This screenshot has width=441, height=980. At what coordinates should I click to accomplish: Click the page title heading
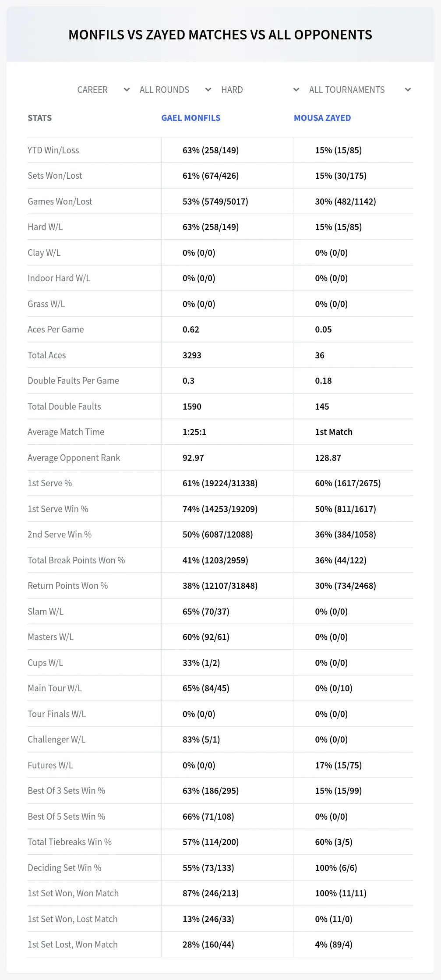(220, 35)
